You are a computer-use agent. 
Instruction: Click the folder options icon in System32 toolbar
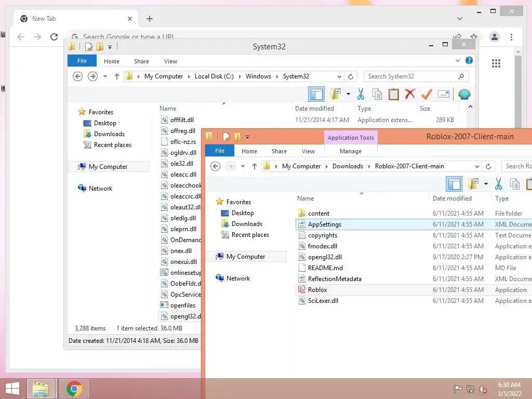[335, 94]
